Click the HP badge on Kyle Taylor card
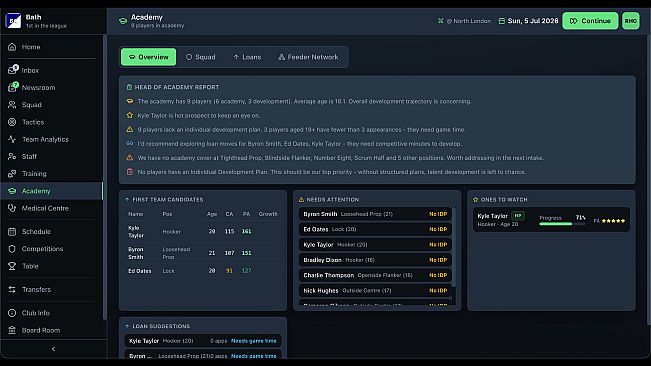Image resolution: width=651 pixels, height=366 pixels. 518,216
